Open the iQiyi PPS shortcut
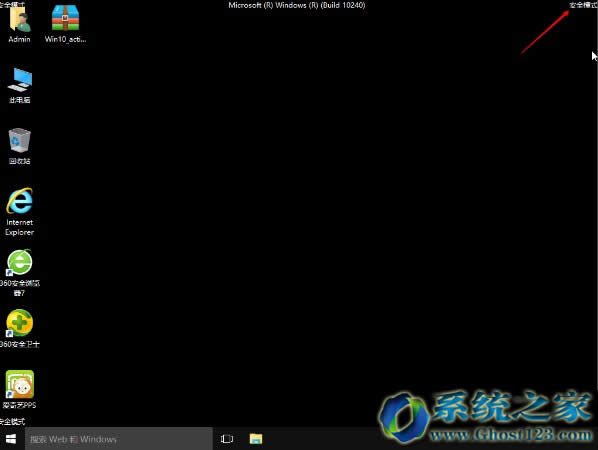 [19, 384]
